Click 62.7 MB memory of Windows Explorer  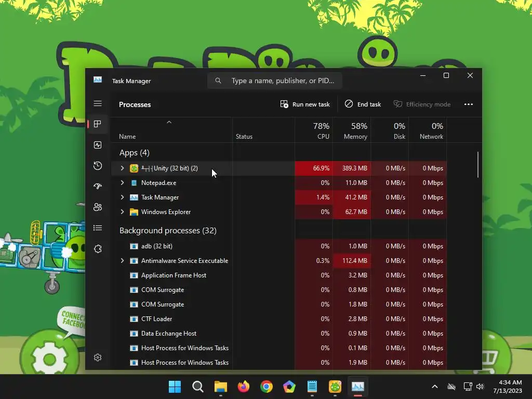pyautogui.click(x=356, y=212)
